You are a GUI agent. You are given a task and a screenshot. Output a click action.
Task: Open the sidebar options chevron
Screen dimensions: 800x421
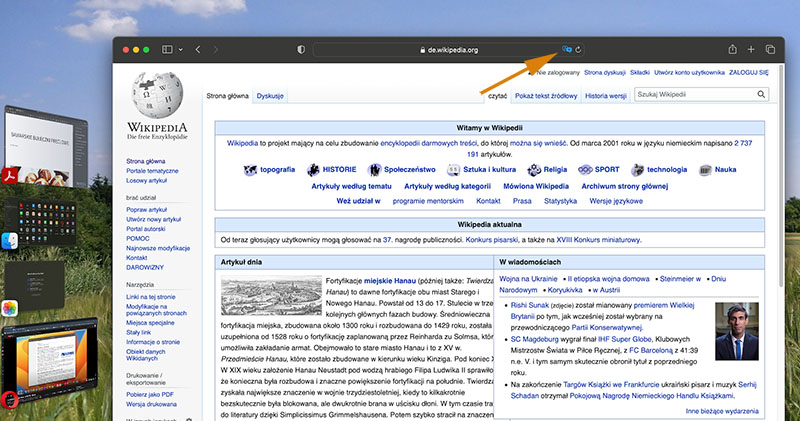pos(181,49)
